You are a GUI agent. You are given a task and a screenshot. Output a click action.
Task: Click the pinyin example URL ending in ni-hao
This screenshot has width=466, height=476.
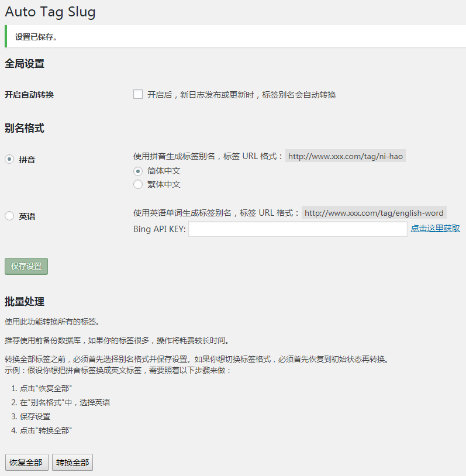[346, 156]
